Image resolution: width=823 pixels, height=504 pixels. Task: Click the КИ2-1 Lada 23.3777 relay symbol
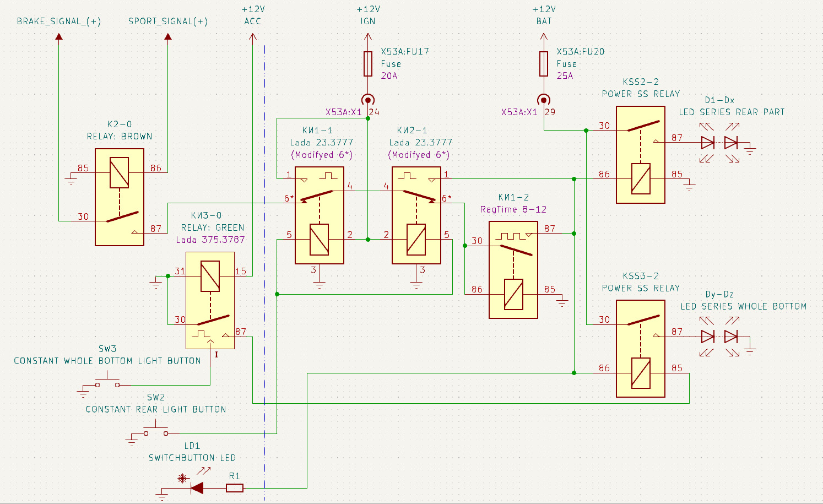coord(416,215)
